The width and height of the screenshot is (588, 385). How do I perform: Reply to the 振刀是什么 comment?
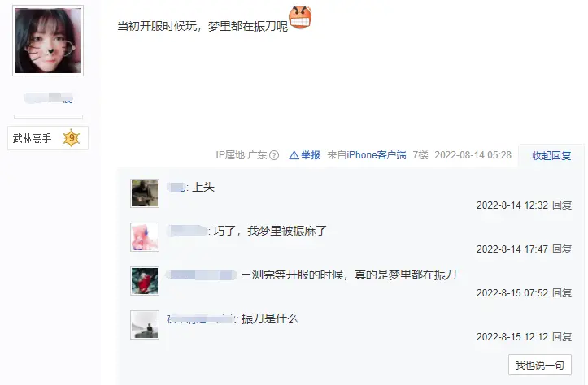pyautogui.click(x=562, y=337)
